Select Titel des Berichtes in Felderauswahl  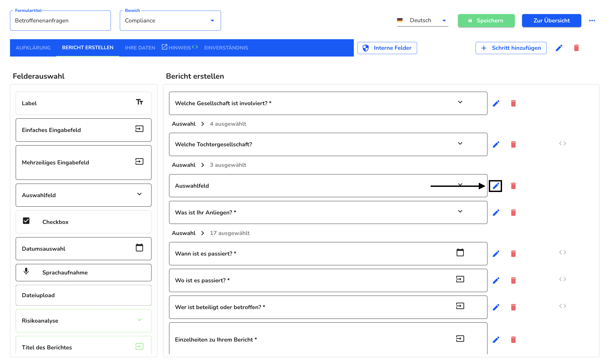(84, 345)
